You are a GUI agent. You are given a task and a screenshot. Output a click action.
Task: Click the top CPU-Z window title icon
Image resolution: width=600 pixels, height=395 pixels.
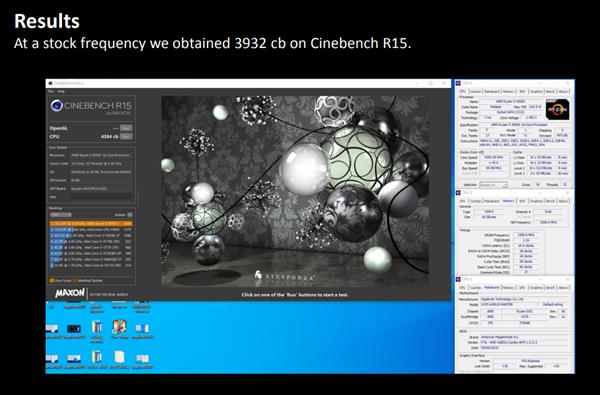tap(459, 83)
